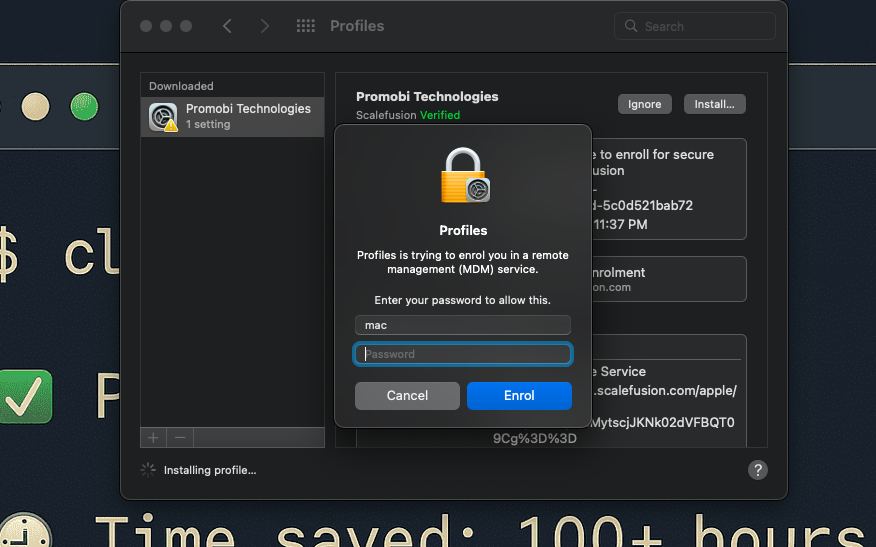Click green checkmark emoji in background terminal

pos(25,396)
